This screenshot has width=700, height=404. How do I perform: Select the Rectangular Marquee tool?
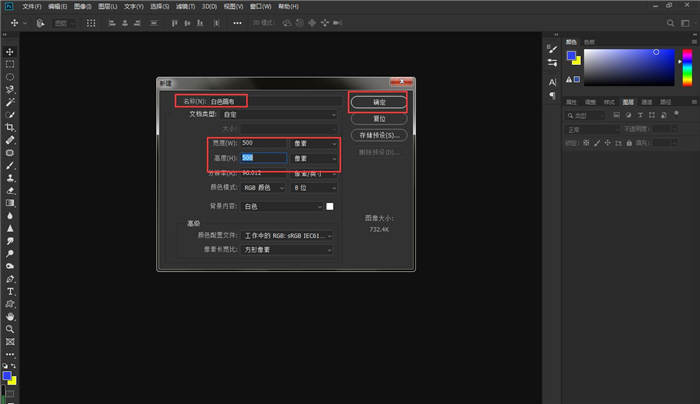10,64
